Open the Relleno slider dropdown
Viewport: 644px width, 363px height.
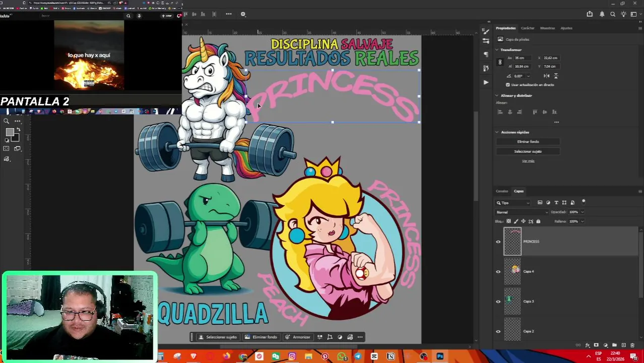coord(583,221)
